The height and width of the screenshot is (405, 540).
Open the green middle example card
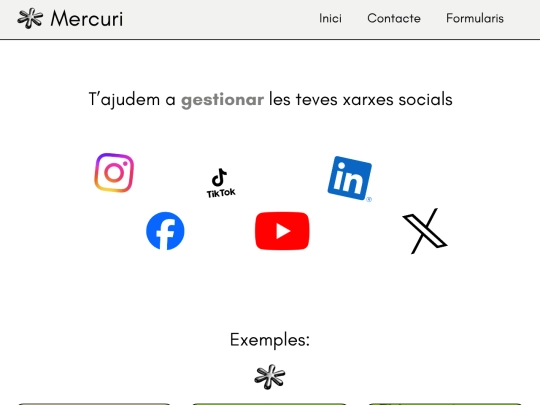click(x=269, y=403)
